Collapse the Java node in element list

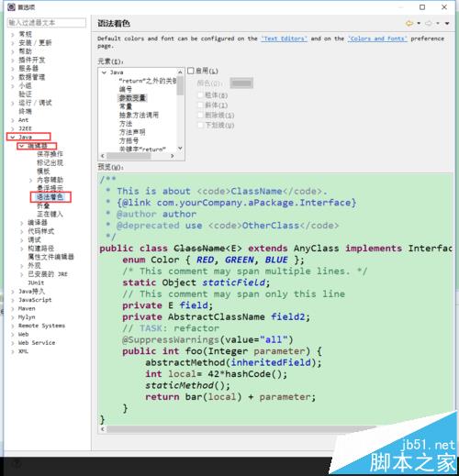point(104,72)
